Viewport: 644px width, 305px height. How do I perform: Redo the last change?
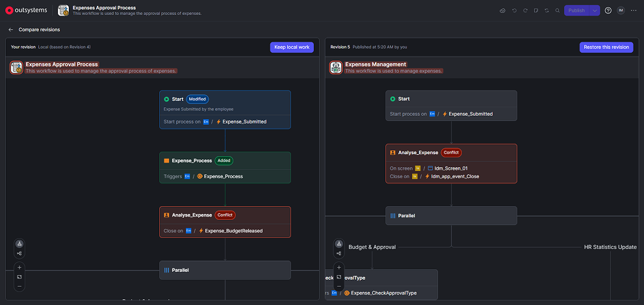click(525, 10)
